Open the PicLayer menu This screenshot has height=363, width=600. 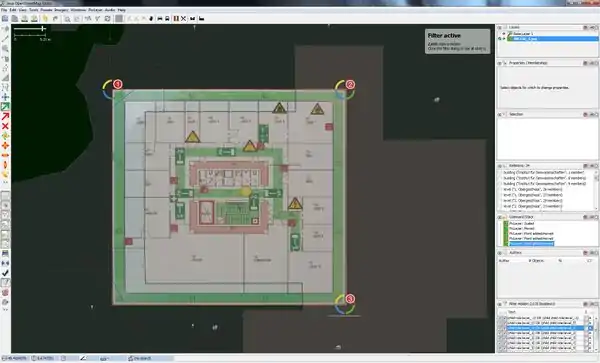[x=95, y=10]
